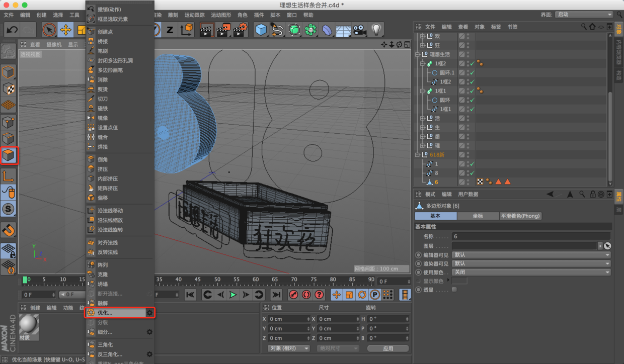Screen dimensions: 624x364
Task: Toggle the layer square for 理想生活
Action: pyautogui.click(x=461, y=54)
